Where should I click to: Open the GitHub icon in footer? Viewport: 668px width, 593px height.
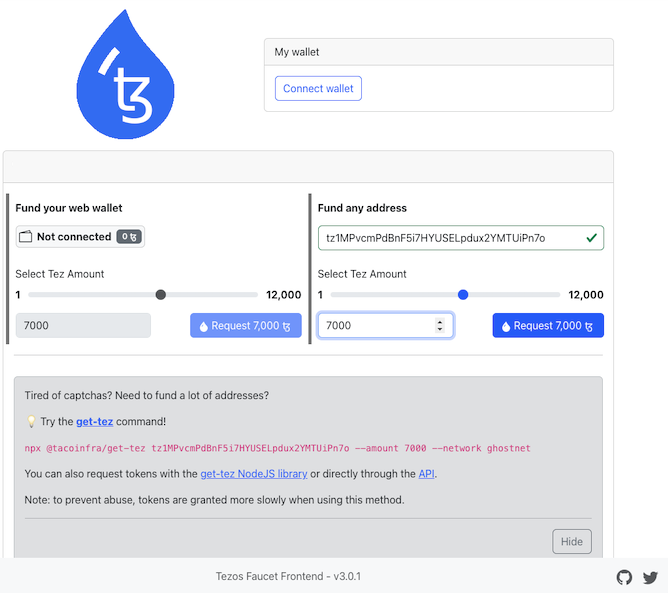(x=624, y=577)
